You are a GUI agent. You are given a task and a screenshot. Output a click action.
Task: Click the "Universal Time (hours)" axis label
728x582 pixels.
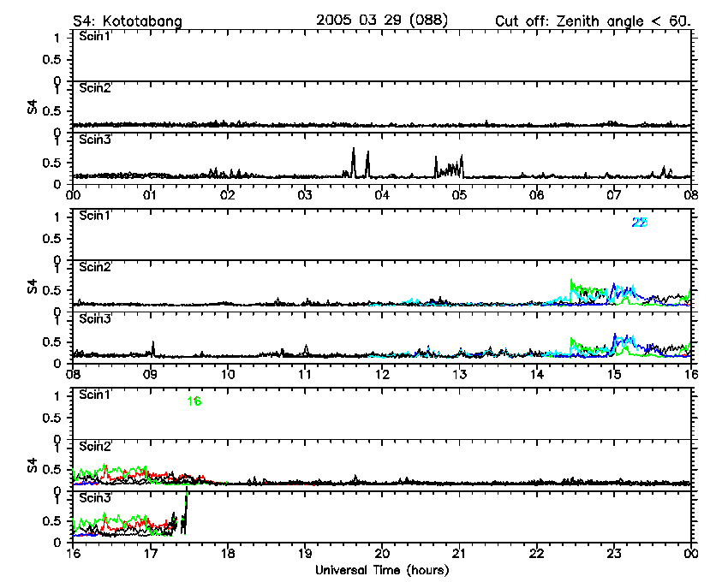[382, 570]
